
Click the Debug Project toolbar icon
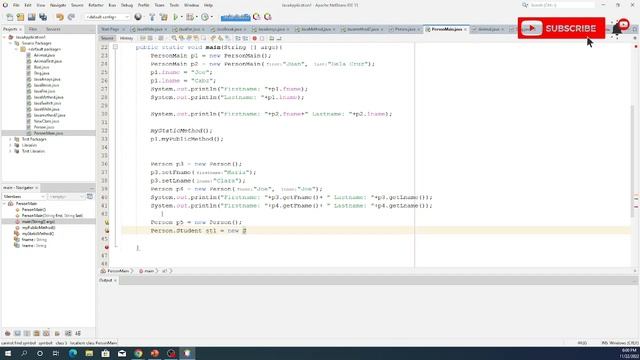pos(189,17)
